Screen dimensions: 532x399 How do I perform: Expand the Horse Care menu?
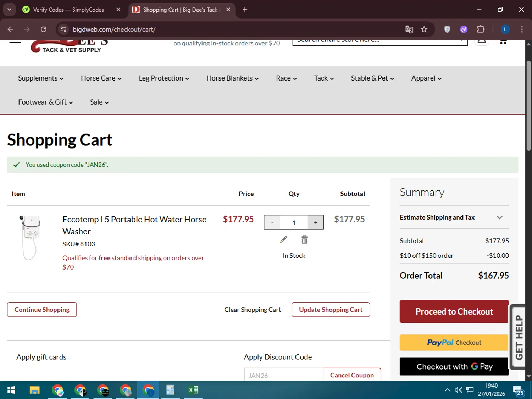click(101, 78)
